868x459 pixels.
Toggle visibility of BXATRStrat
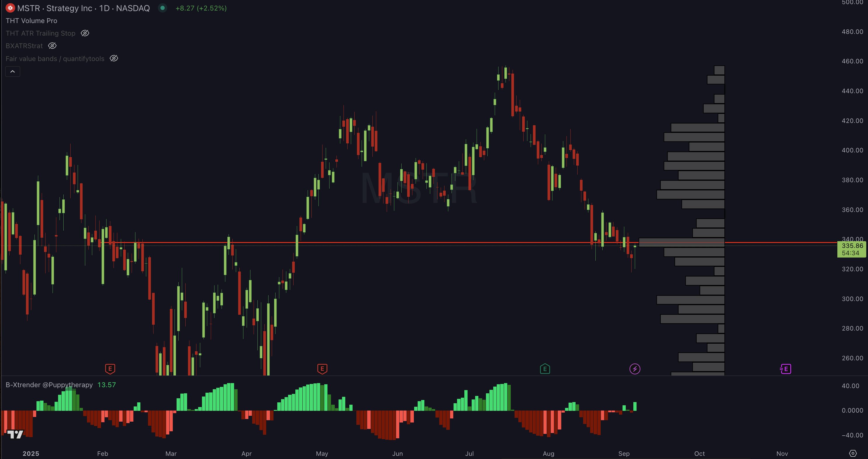pos(52,46)
